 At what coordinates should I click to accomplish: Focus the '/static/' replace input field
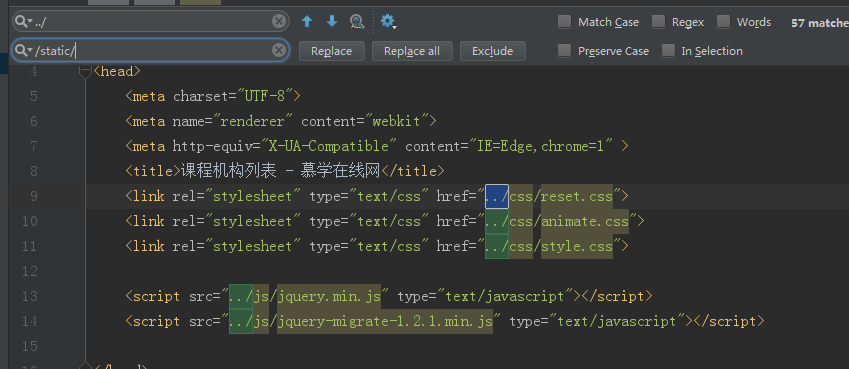tap(151, 51)
